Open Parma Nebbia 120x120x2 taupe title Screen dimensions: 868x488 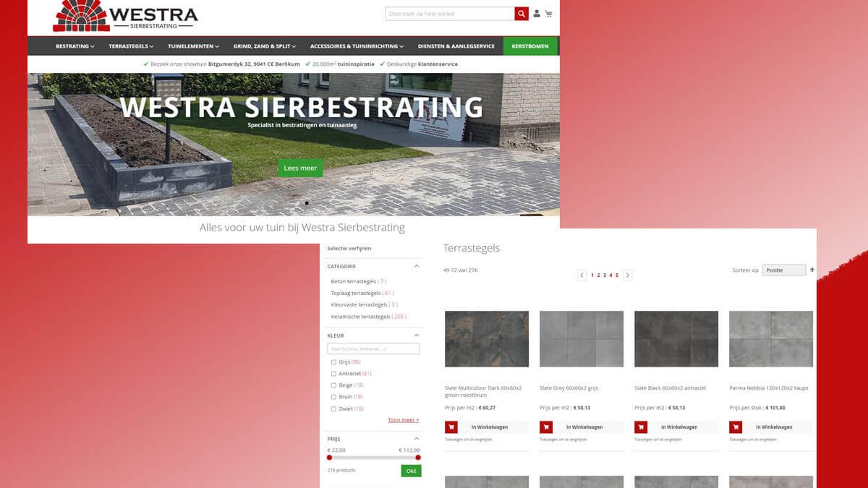pos(769,388)
